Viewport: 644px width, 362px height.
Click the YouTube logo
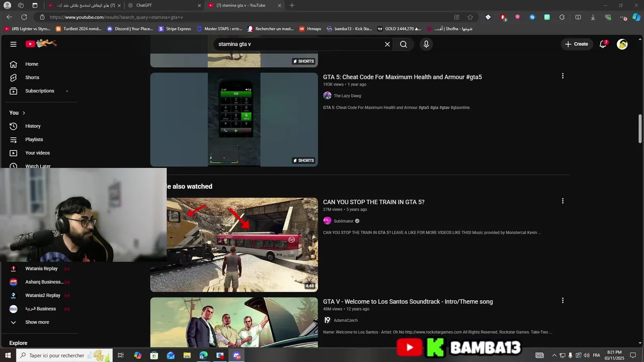click(x=41, y=44)
